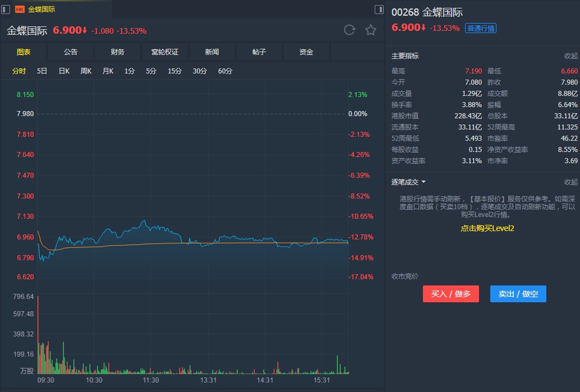Toggle the right sidebar panel icon
Screen dimensions: 580x392
click(x=379, y=10)
